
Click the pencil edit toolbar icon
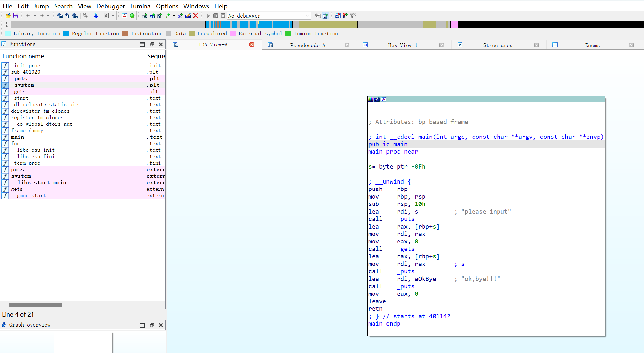(x=188, y=15)
